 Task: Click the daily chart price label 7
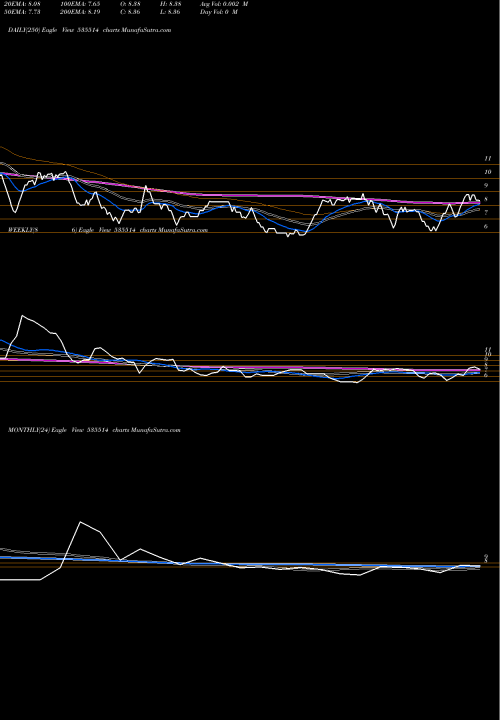486,213
